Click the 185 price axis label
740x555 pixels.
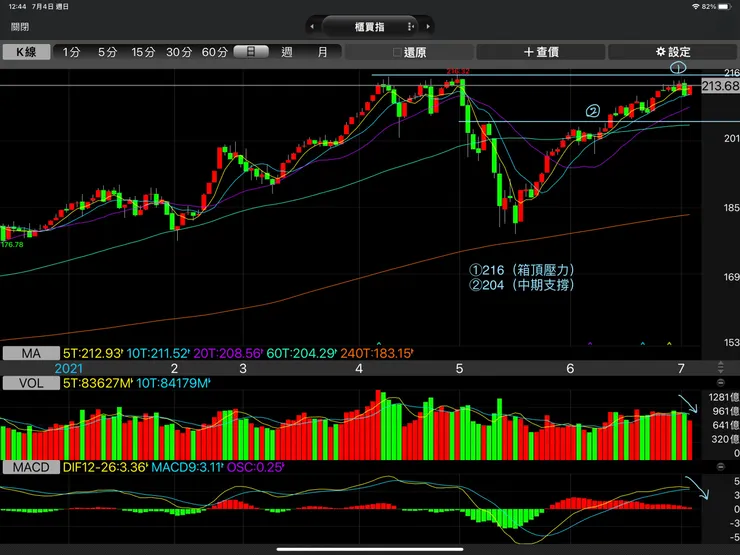click(x=732, y=208)
